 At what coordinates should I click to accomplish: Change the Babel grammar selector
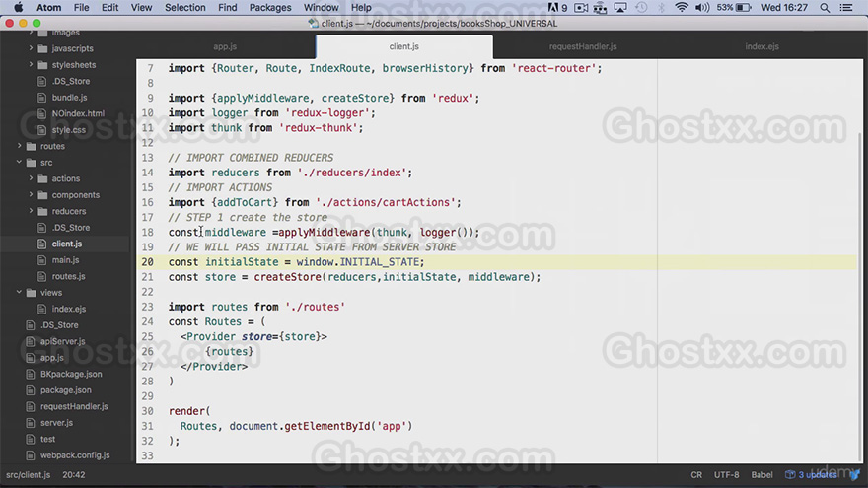point(761,475)
